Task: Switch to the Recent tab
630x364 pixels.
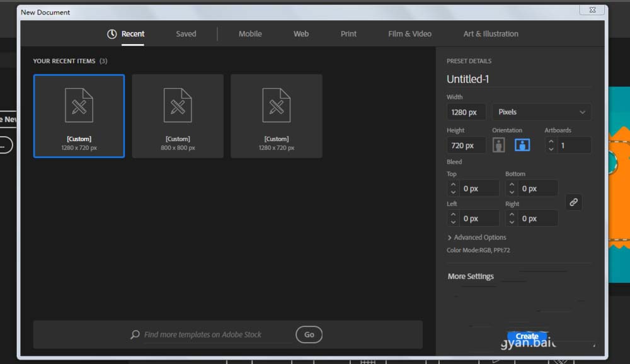Action: [x=132, y=34]
